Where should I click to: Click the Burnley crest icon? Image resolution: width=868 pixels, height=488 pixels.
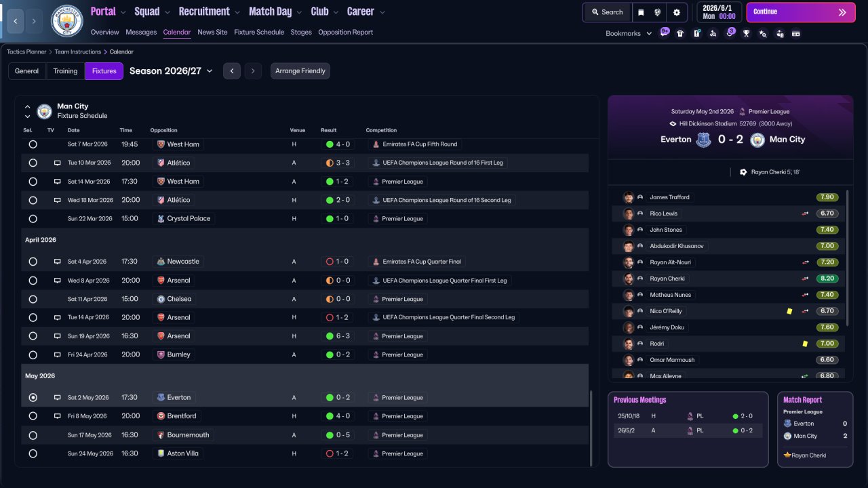point(161,354)
